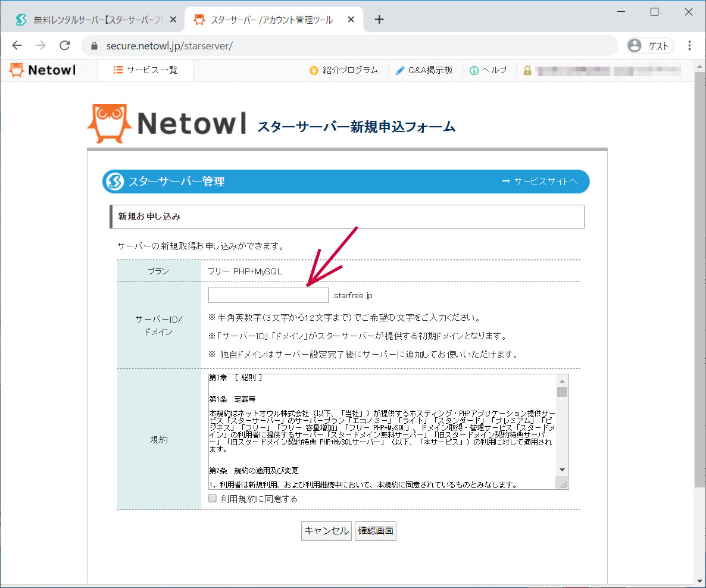Open the Q&A掲示板 link

(424, 70)
